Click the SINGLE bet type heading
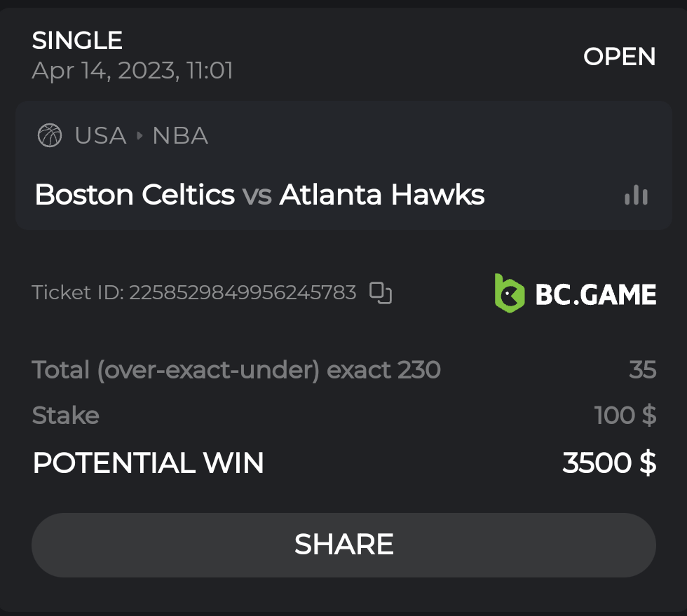 [x=77, y=41]
